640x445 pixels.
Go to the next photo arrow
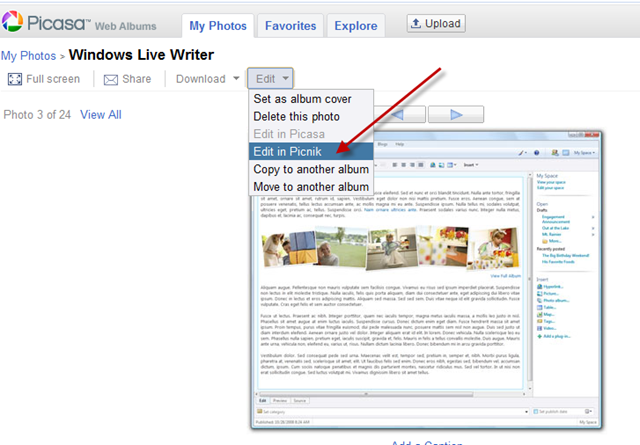456,115
